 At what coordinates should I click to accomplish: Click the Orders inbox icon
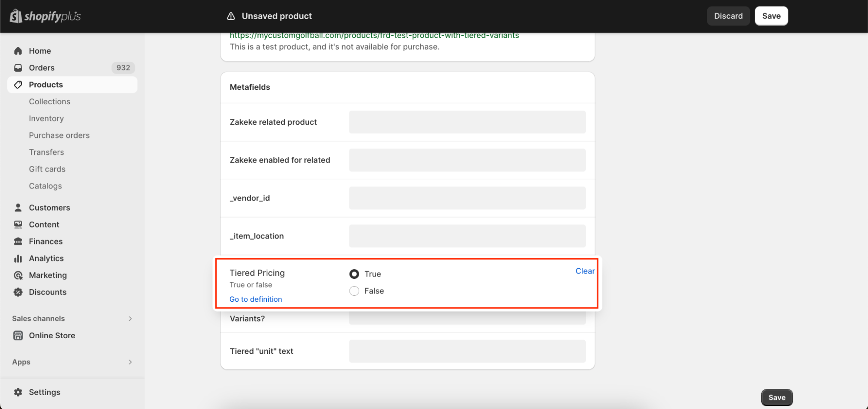tap(18, 68)
